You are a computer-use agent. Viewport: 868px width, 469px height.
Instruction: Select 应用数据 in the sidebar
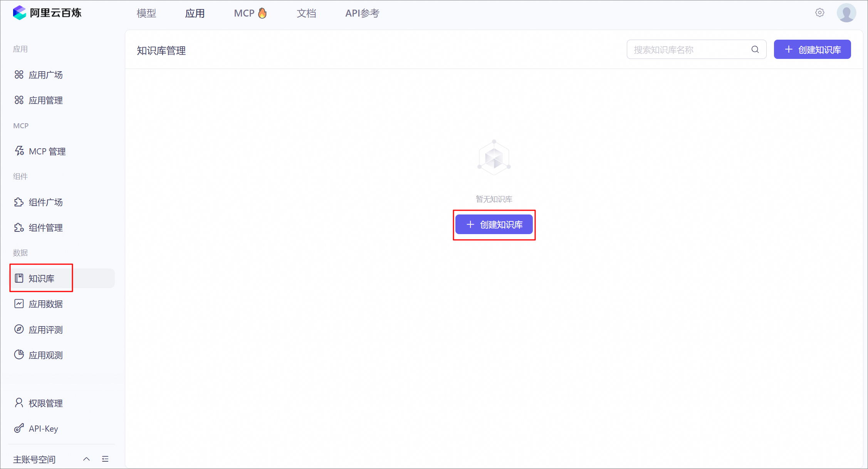45,304
